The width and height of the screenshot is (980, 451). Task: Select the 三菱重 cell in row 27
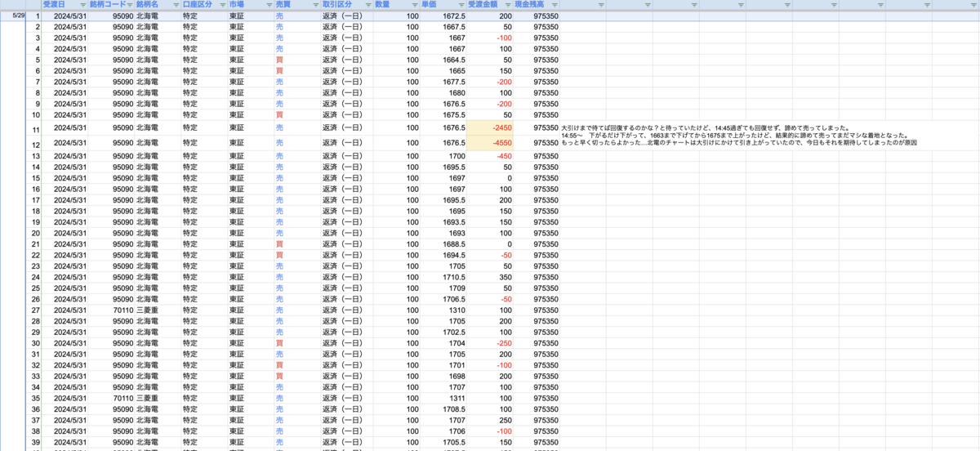[157, 310]
